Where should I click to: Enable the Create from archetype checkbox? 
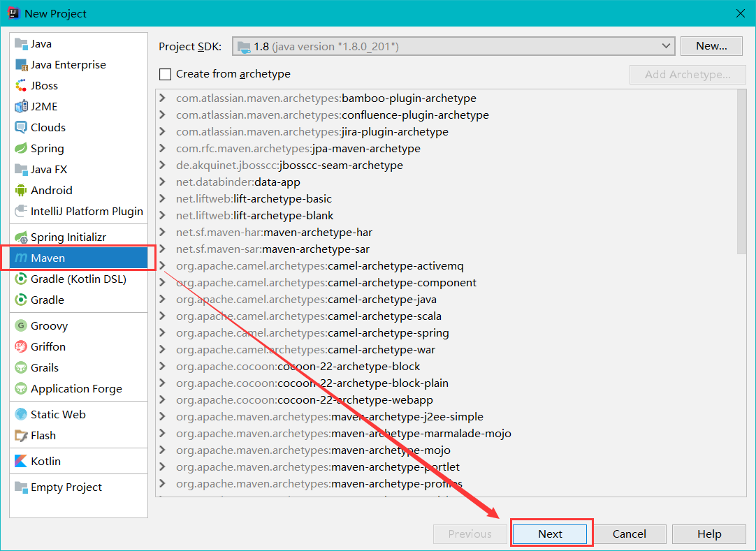(x=165, y=74)
